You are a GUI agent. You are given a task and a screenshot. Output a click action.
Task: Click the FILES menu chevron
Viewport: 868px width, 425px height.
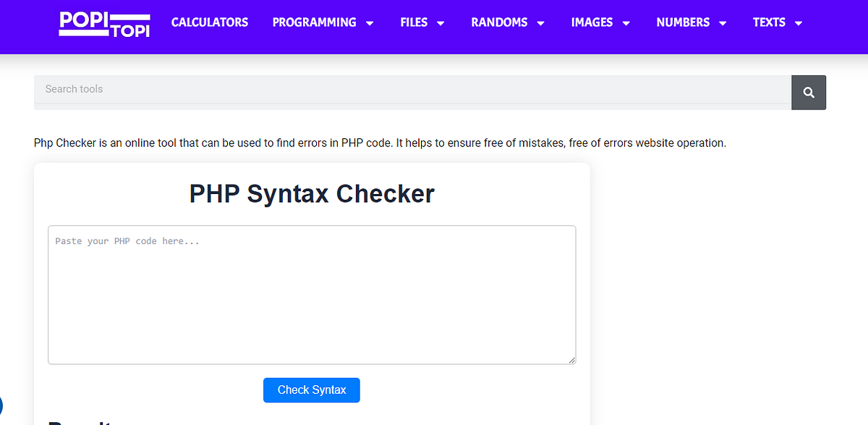(441, 22)
